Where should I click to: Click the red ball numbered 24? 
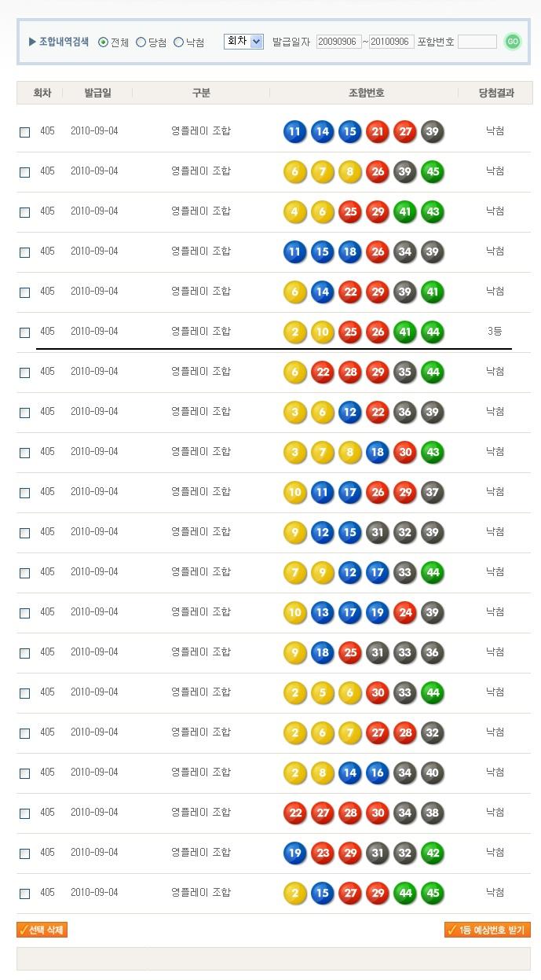pos(405,612)
